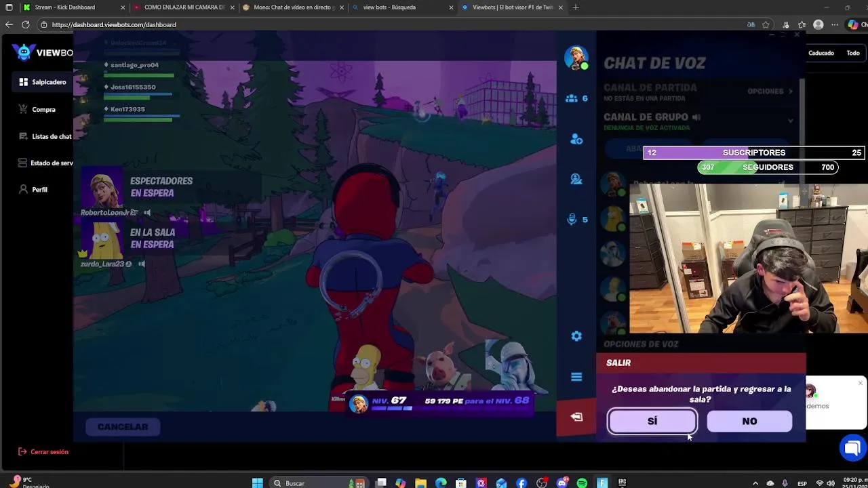Close the chat popup with X
The height and width of the screenshot is (488, 868).
[x=861, y=384]
